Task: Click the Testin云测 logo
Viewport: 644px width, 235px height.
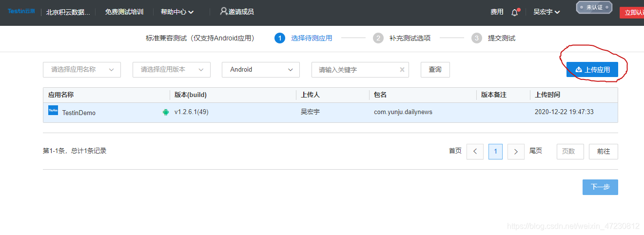Action: 21,11
